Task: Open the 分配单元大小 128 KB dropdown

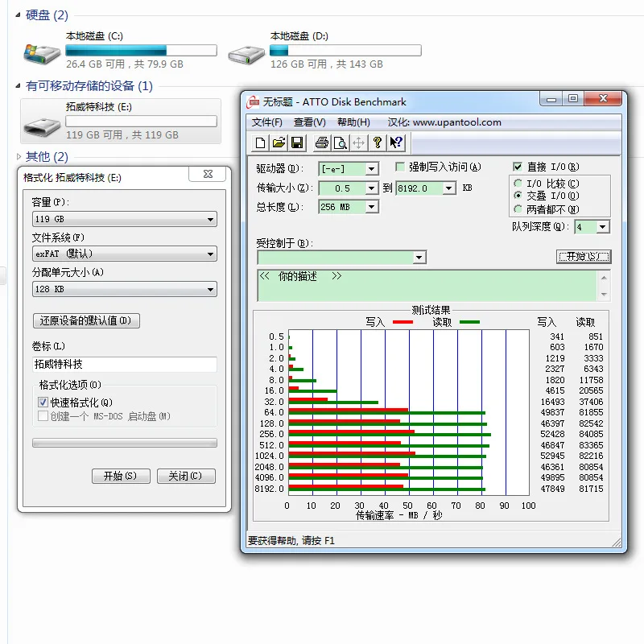Action: (125, 289)
